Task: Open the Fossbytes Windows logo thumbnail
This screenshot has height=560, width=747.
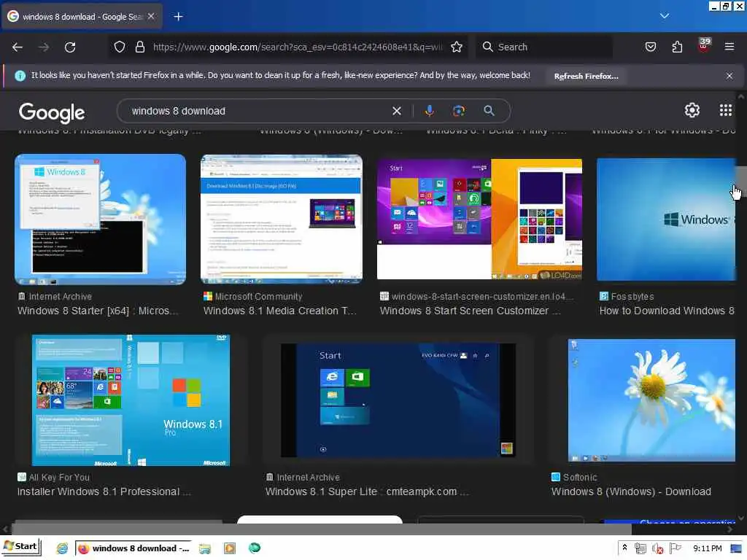Action: coord(666,219)
